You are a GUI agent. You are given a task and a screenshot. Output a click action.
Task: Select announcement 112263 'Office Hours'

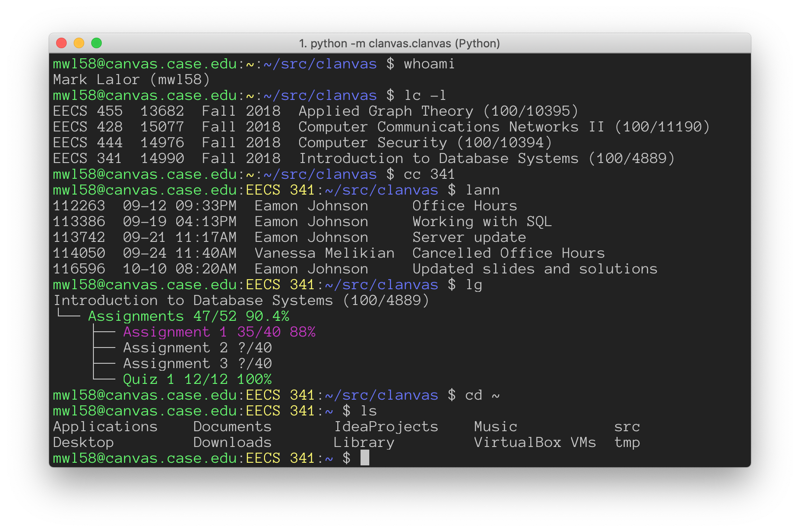285,206
